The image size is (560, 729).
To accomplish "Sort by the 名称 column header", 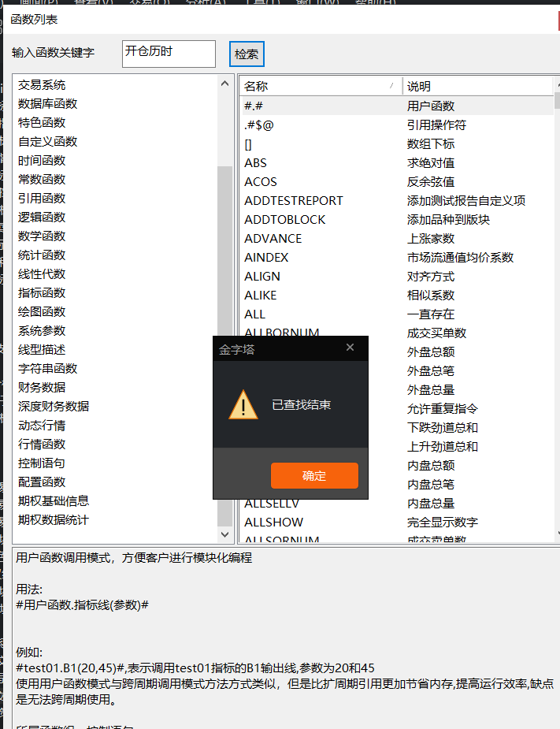I will 321,86.
